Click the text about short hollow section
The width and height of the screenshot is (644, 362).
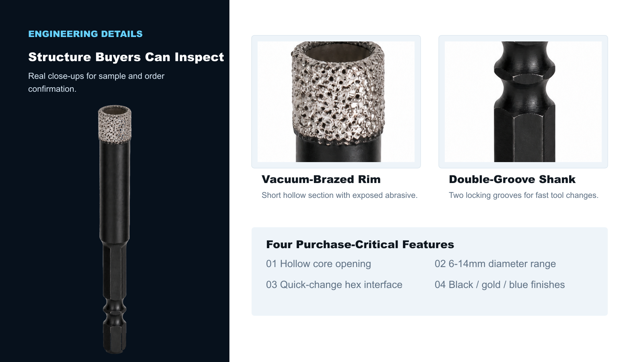pyautogui.click(x=339, y=195)
